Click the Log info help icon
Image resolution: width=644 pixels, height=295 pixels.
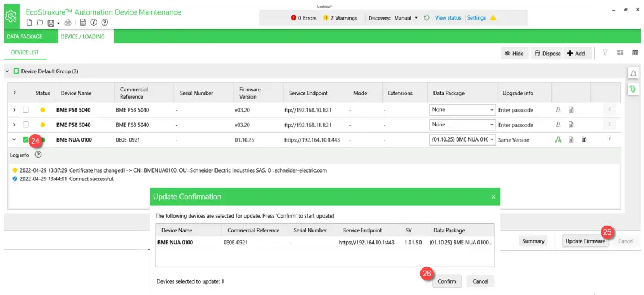(x=38, y=155)
